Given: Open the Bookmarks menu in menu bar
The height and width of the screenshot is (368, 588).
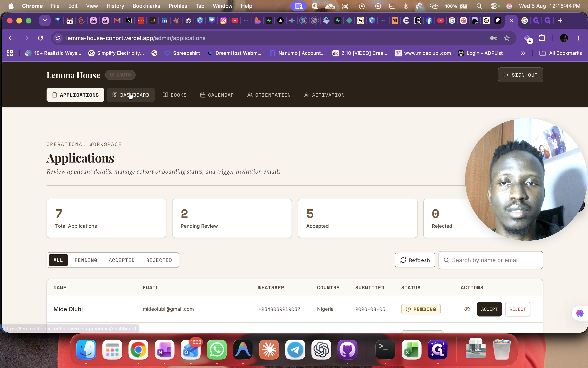Looking at the screenshot, I should (x=146, y=6).
